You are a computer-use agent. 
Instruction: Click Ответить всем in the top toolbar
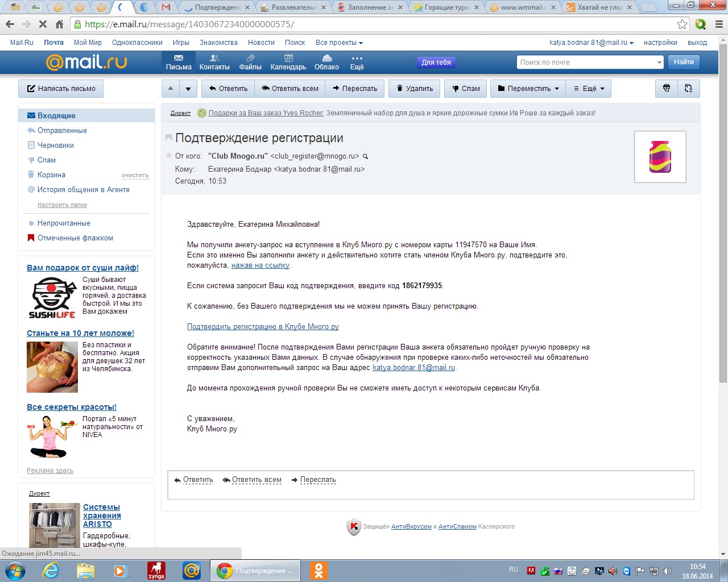[289, 89]
